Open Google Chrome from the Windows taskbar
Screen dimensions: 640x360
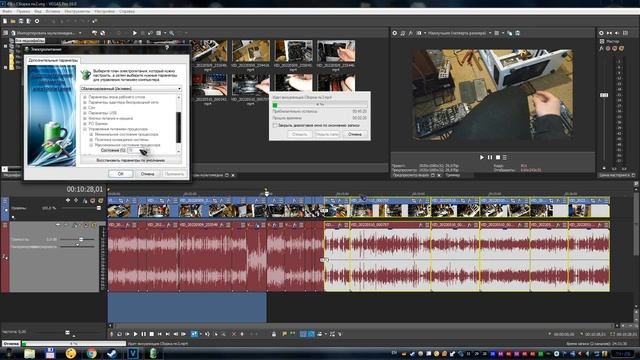(91, 353)
